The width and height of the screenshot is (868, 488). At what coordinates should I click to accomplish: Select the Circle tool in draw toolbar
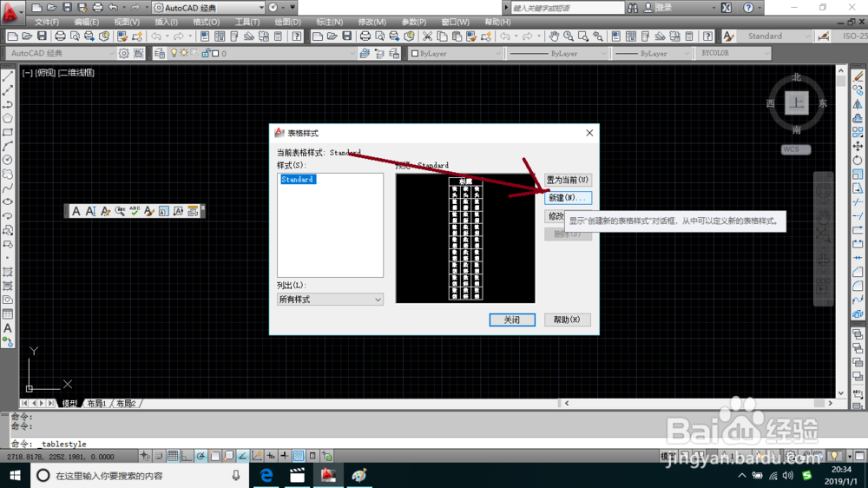coord(8,160)
